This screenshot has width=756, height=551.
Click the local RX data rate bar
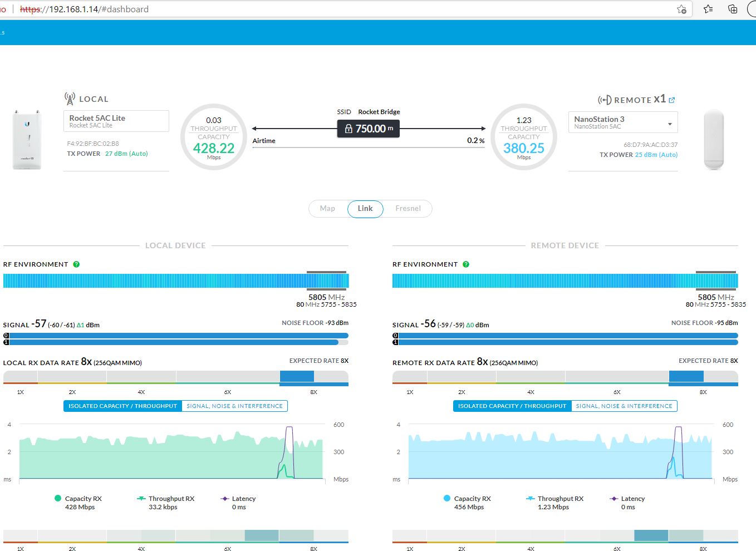coord(176,378)
